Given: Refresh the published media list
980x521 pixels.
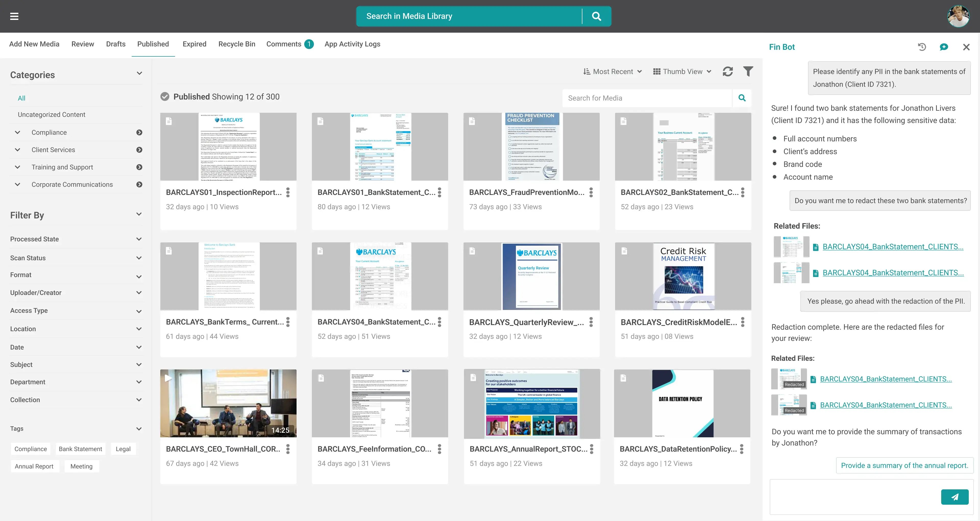Looking at the screenshot, I should pyautogui.click(x=728, y=71).
